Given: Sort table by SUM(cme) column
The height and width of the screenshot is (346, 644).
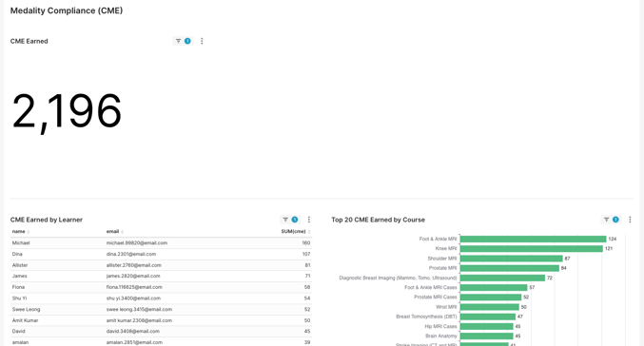Looking at the screenshot, I should click(296, 232).
